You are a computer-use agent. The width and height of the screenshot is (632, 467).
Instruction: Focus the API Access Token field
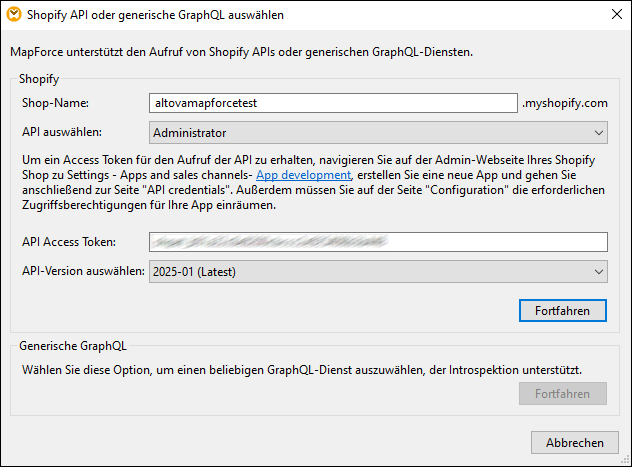click(x=378, y=242)
